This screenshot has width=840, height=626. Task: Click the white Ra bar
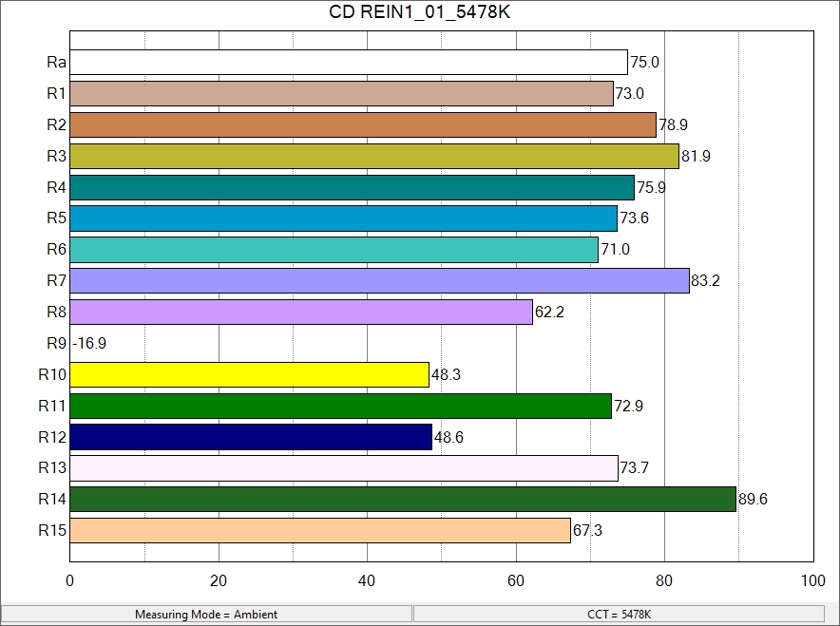point(349,63)
